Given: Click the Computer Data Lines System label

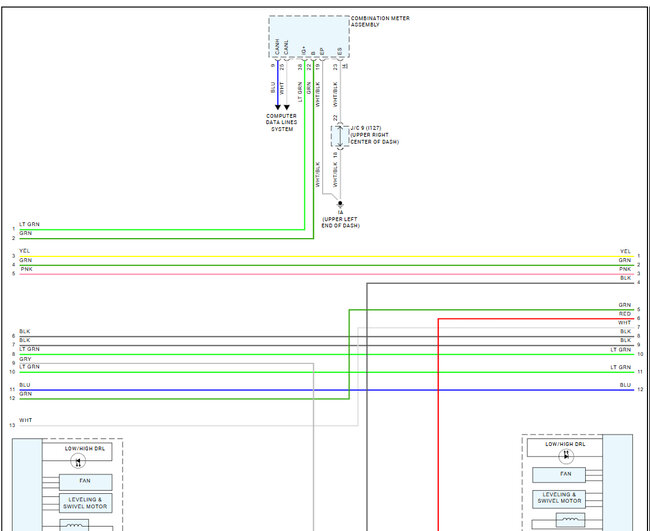Looking at the screenshot, I should (x=281, y=122).
